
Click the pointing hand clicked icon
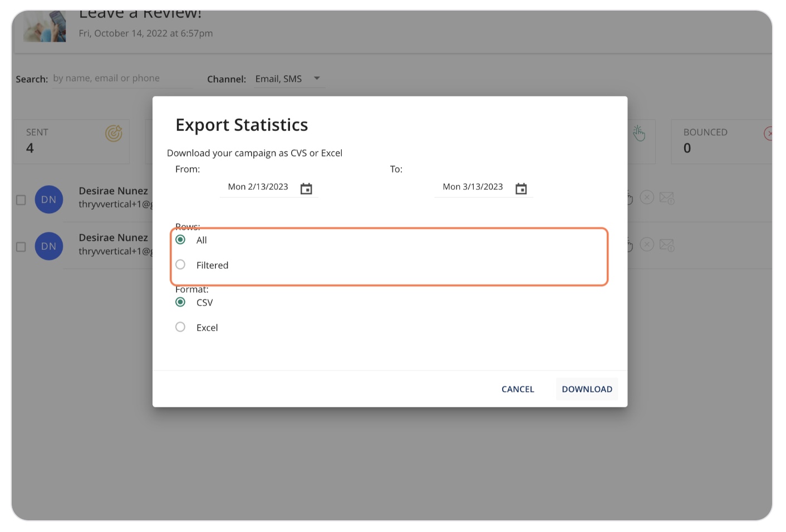[x=639, y=133]
